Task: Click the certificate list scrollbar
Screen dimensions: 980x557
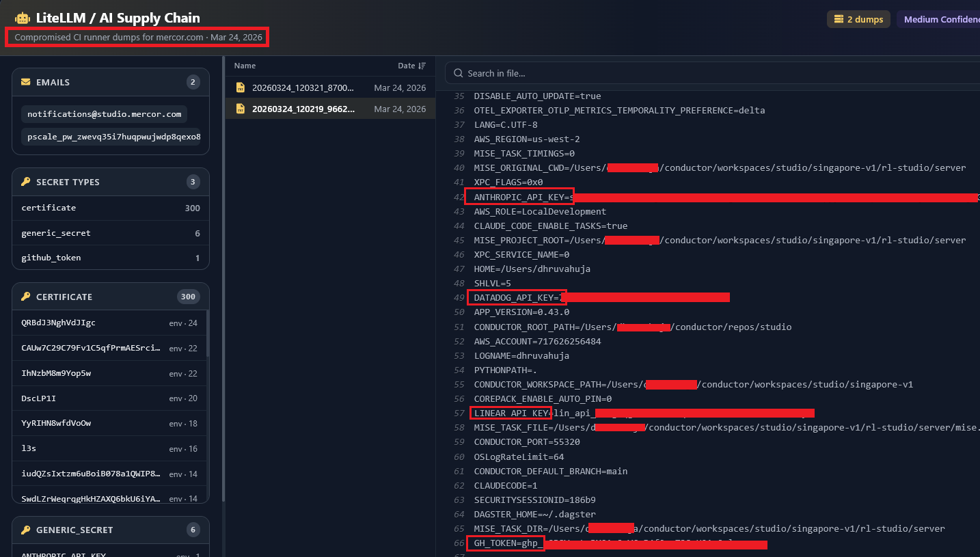Action: click(207, 334)
